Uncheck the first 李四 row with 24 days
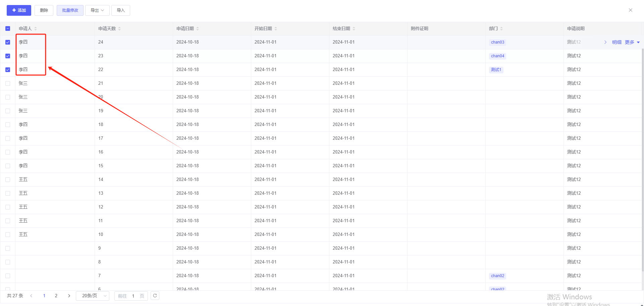 coord(8,42)
